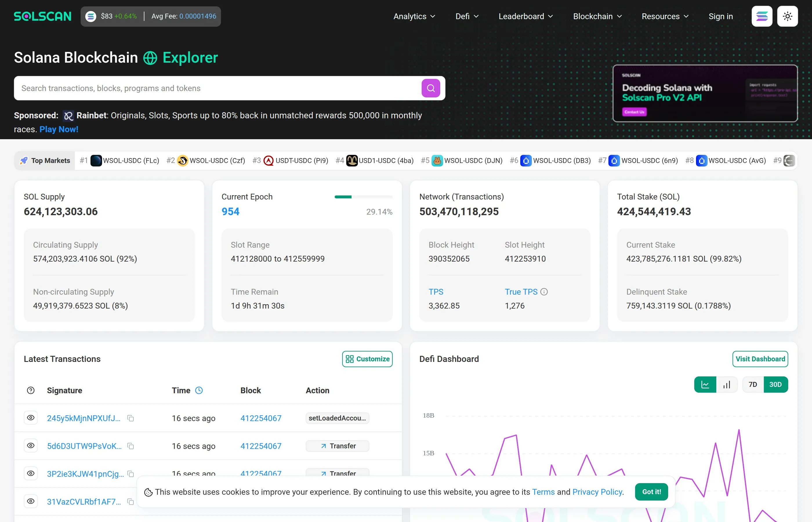Toggle eye for transaction 3P2ie3KJW41pnCjg...
This screenshot has height=522, width=812.
(x=31, y=474)
